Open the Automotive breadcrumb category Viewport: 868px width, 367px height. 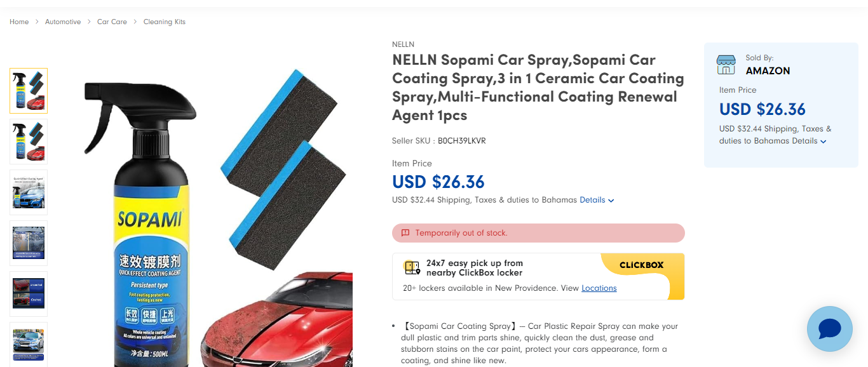click(x=63, y=22)
